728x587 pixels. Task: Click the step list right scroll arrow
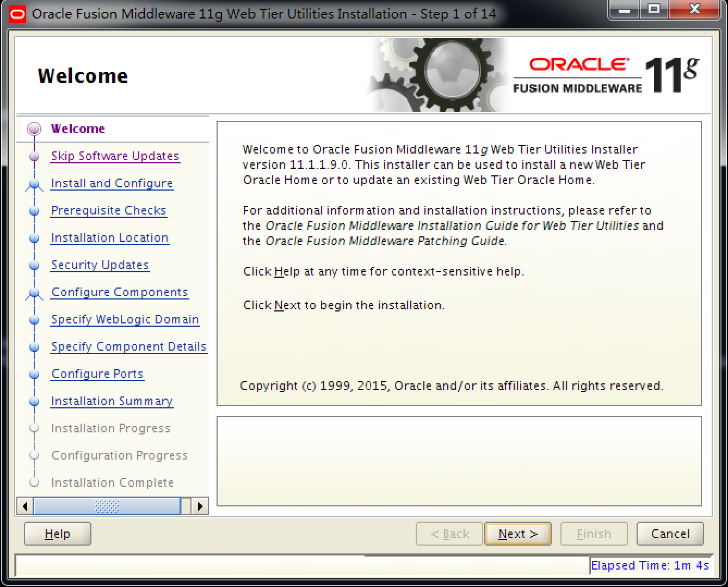click(x=200, y=506)
